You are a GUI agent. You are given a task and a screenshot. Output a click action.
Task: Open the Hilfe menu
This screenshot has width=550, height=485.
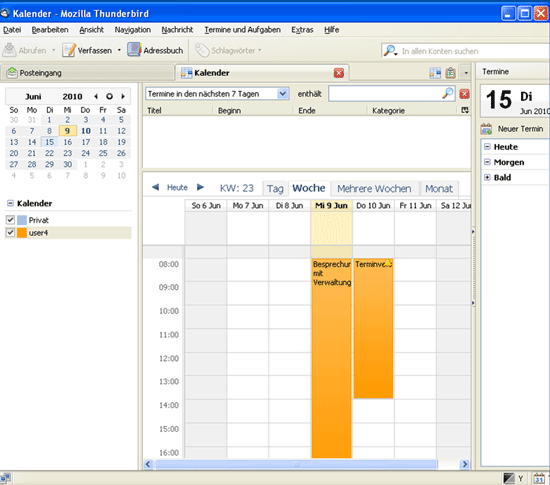click(331, 30)
